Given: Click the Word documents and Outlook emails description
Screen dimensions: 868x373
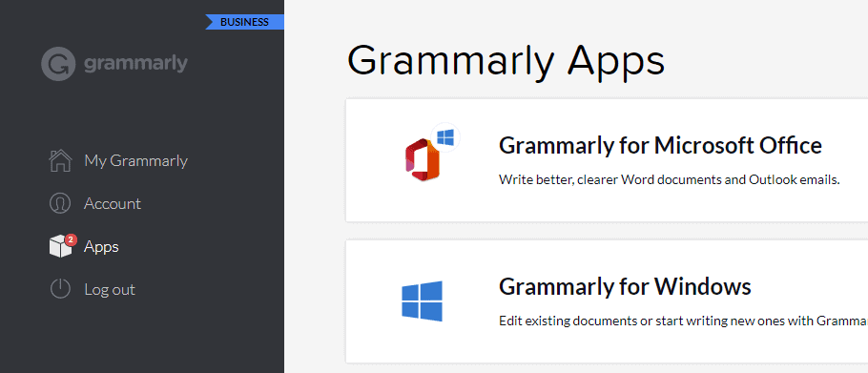Looking at the screenshot, I should 670,180.
